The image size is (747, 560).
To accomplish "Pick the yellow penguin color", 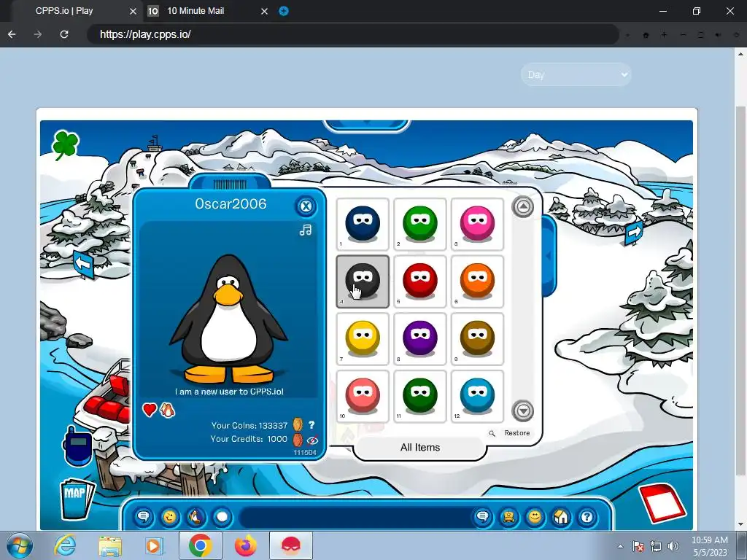I will point(363,339).
